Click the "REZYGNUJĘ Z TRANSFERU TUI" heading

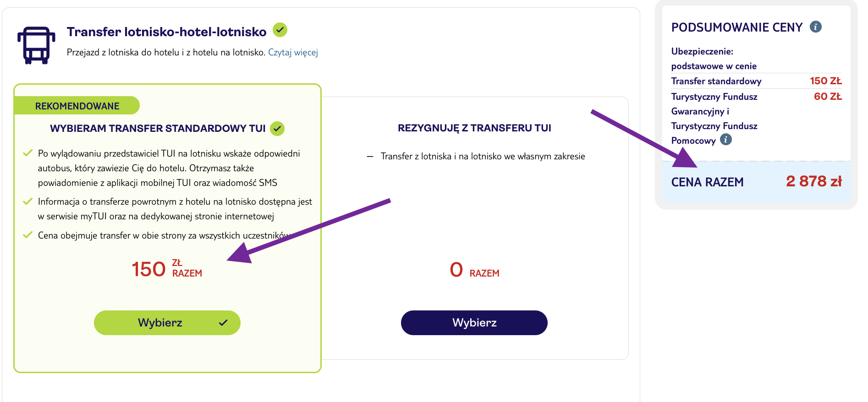click(474, 128)
